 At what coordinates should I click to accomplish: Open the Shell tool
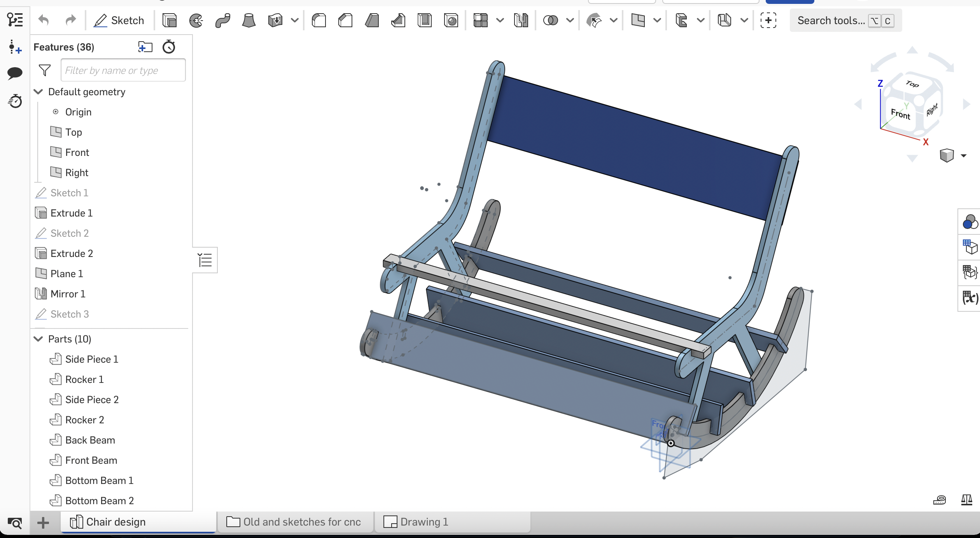coord(425,20)
